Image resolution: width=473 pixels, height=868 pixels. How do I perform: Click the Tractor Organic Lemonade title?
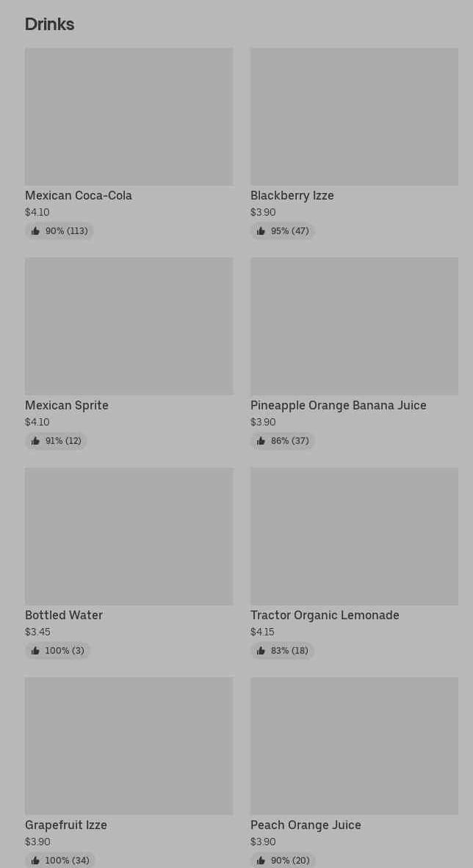click(x=325, y=615)
